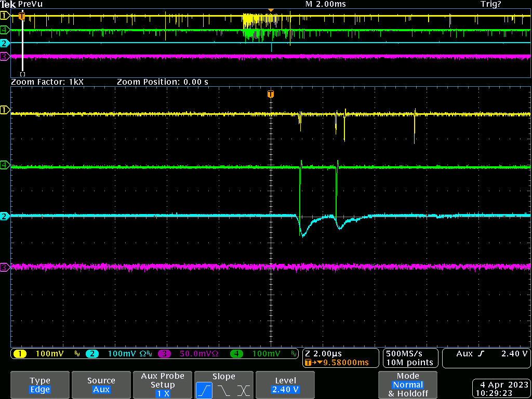Click the Tek logo in top corner
The image size is (532, 399).
[8, 4]
